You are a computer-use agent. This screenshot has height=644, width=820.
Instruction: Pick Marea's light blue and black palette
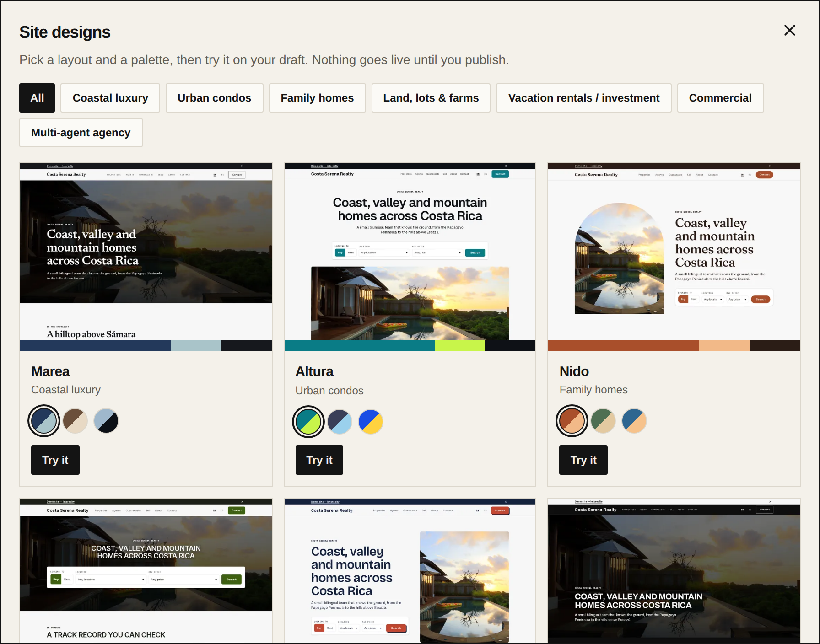tap(106, 421)
